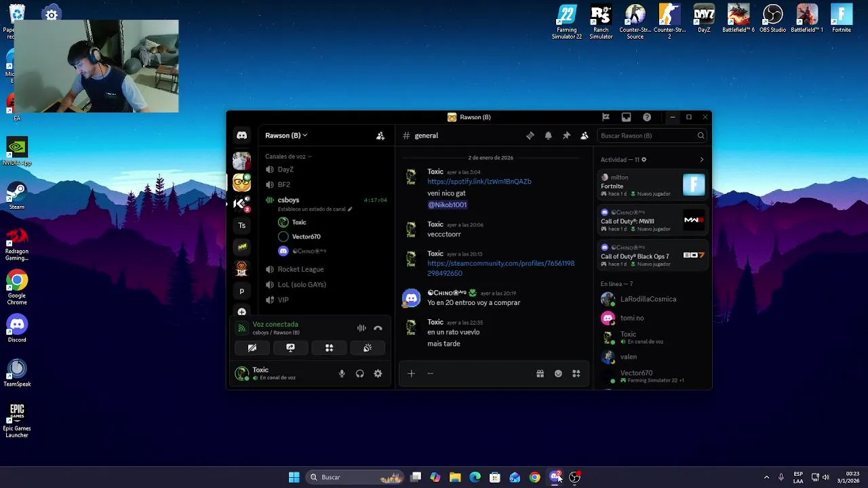Open milton's Fortnite activity card
This screenshot has width=868, height=488.
pos(653,185)
